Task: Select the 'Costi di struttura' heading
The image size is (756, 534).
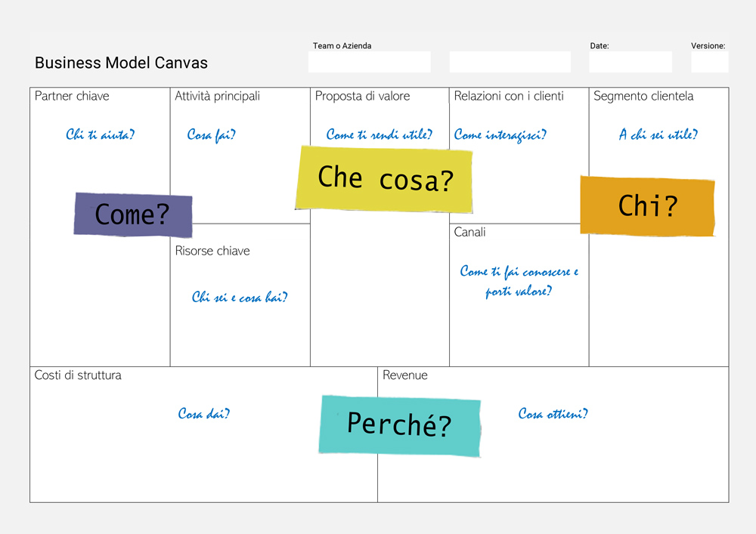Action: [x=78, y=375]
